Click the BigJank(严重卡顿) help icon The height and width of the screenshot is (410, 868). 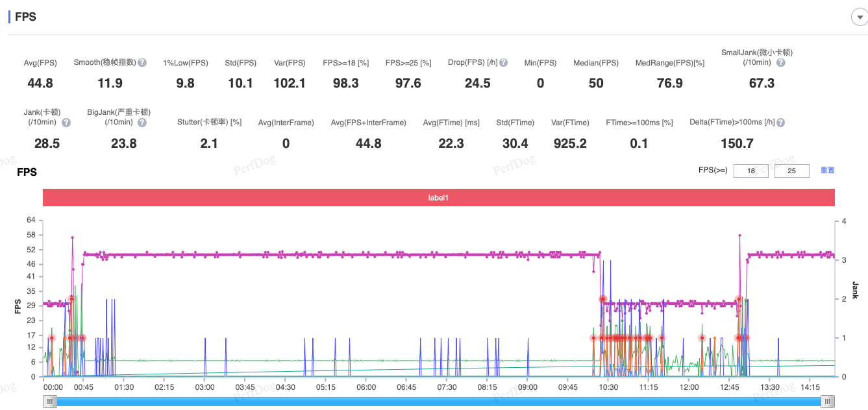[142, 122]
